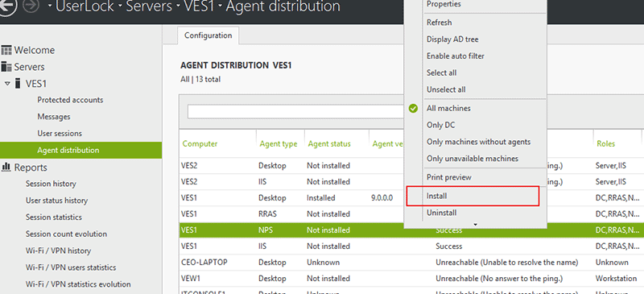Click the Welcome grid icon in sidebar
Screen dimensions: 644x294
point(6,50)
